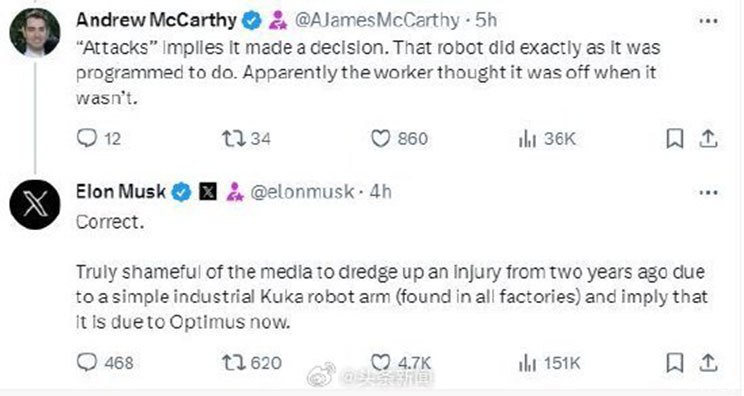Reply to Andrew McCarthy's tweet
Image resolution: width=744 pixels, height=396 pixels.
tap(99, 138)
